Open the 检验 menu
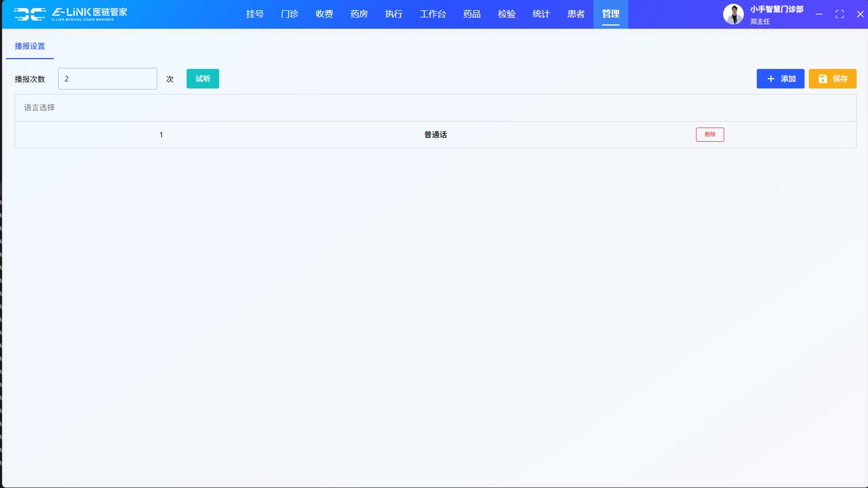Screen dimensions: 868x488 [x=506, y=14]
